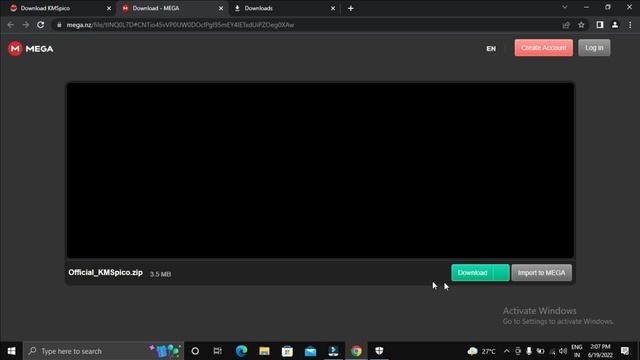The width and height of the screenshot is (640, 360).
Task: Open the Windows Start menu
Action: (x=11, y=351)
